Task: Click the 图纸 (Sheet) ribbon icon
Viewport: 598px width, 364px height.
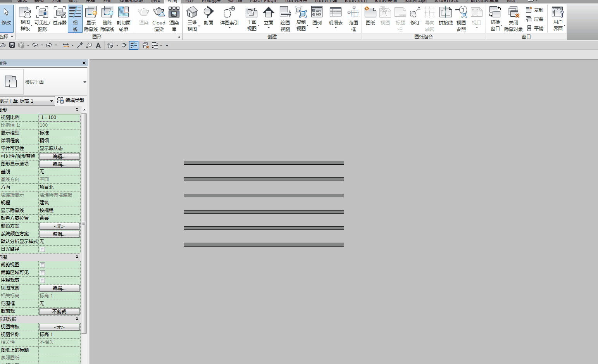Action: click(x=371, y=16)
